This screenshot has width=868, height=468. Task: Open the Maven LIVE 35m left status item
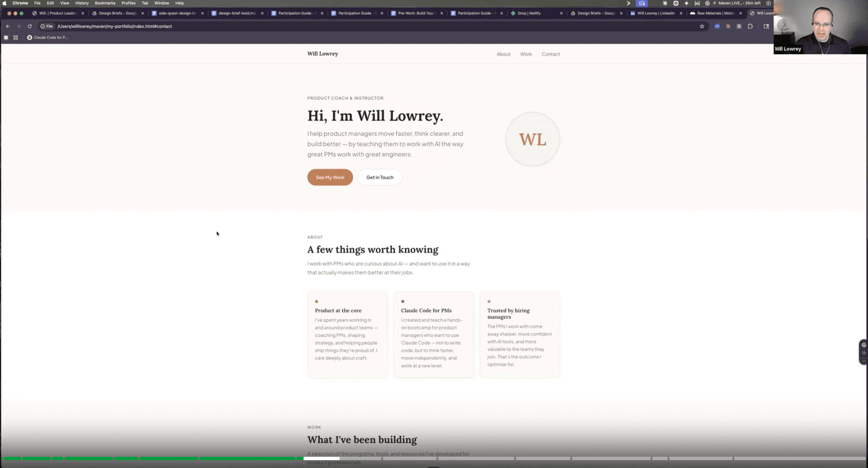[737, 3]
